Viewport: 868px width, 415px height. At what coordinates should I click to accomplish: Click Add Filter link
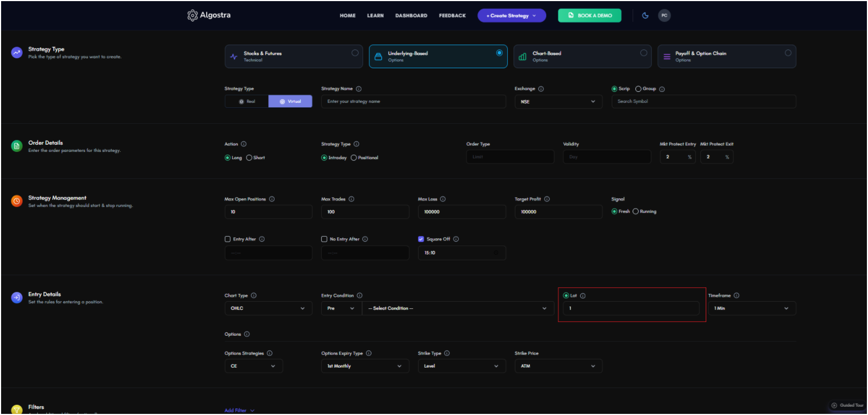coord(240,410)
